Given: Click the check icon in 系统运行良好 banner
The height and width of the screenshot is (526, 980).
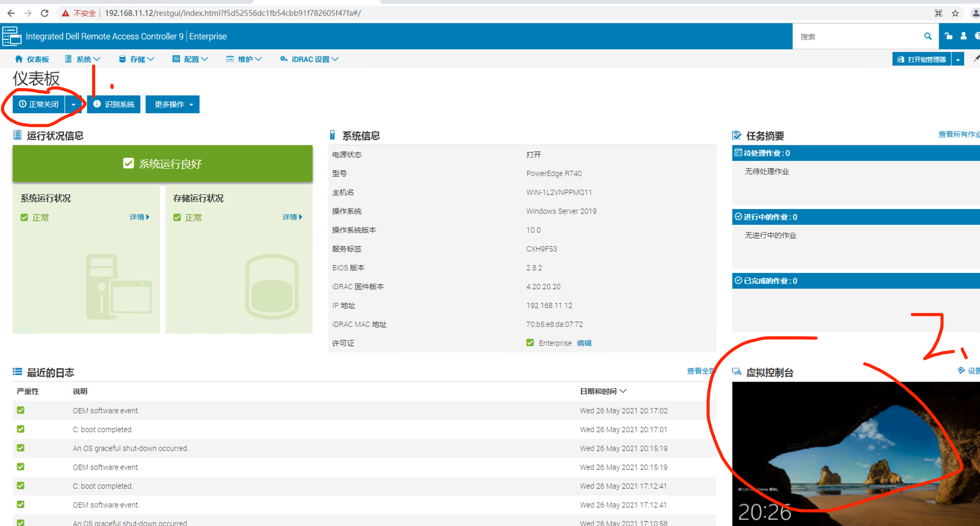Looking at the screenshot, I should pyautogui.click(x=128, y=163).
